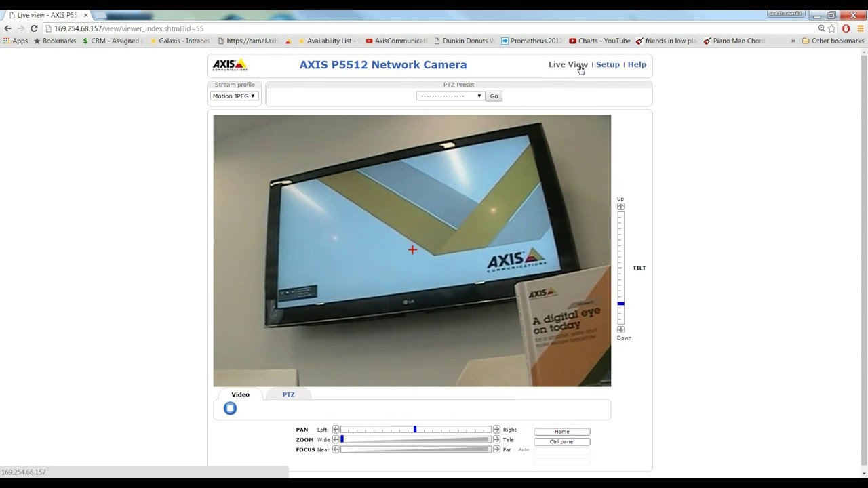Open the camel.axis bookmark
868x488 pixels.
(x=248, y=41)
